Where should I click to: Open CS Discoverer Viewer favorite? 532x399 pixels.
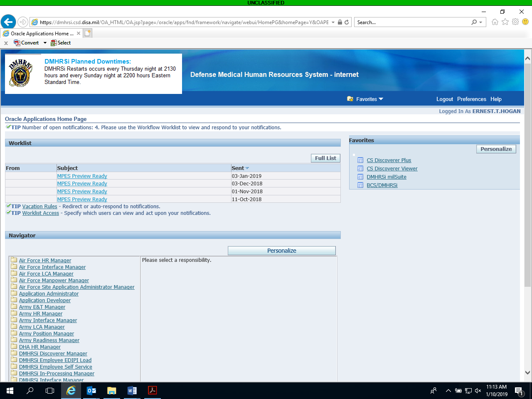click(392, 168)
